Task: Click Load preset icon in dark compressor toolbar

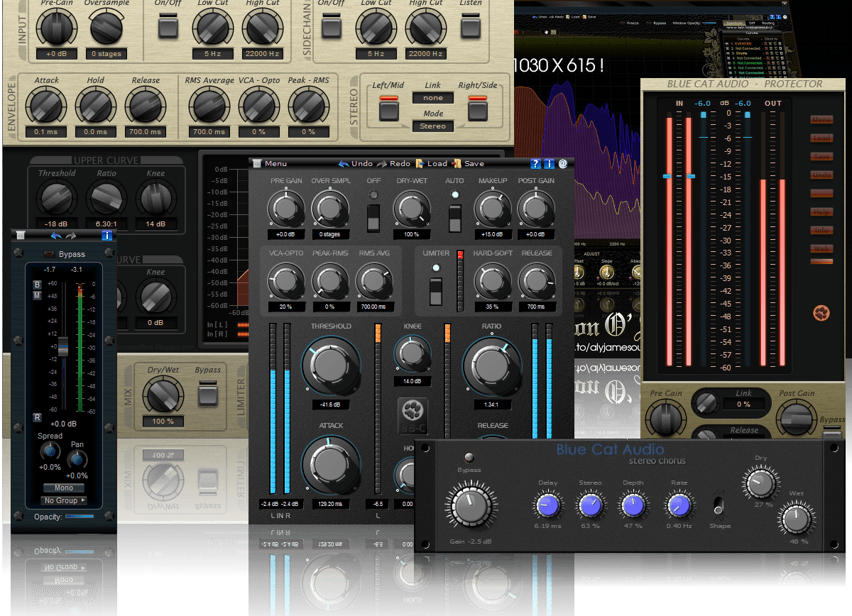Action: coord(420,163)
